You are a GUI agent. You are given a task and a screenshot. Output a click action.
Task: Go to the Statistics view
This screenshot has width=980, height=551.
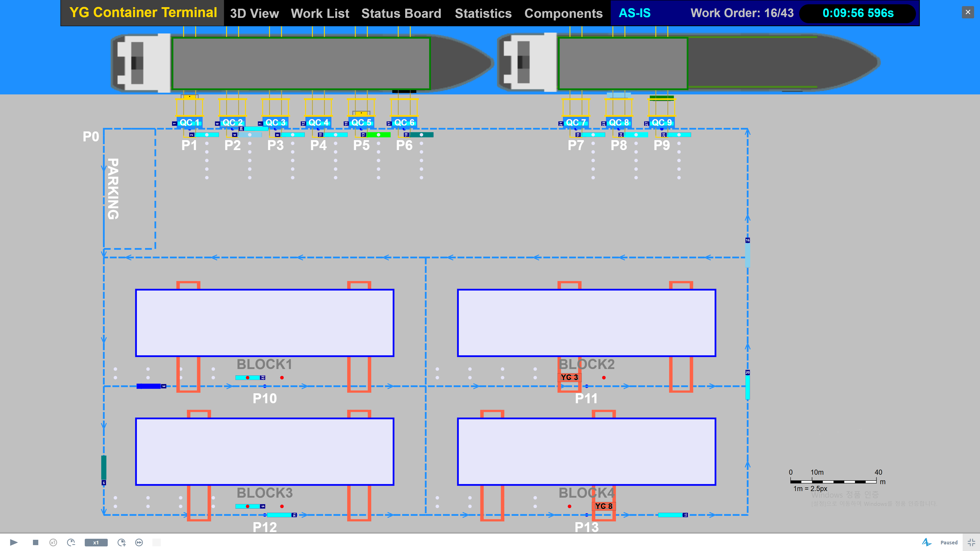click(483, 13)
